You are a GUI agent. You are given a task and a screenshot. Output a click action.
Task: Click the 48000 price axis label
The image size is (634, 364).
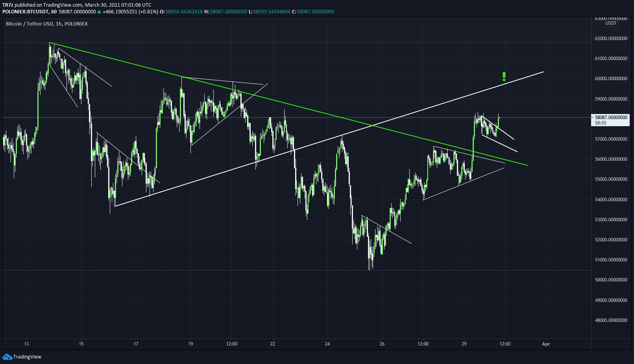tap(611, 320)
